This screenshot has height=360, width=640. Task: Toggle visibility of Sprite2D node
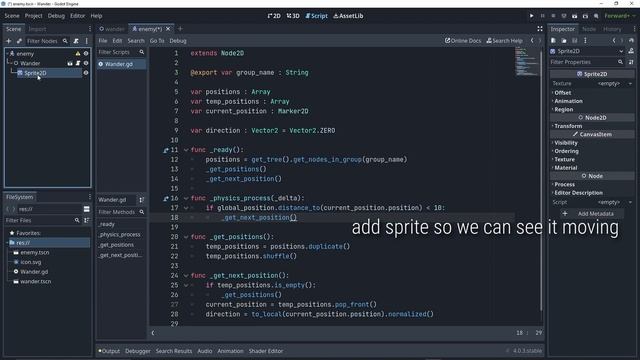coord(86,73)
